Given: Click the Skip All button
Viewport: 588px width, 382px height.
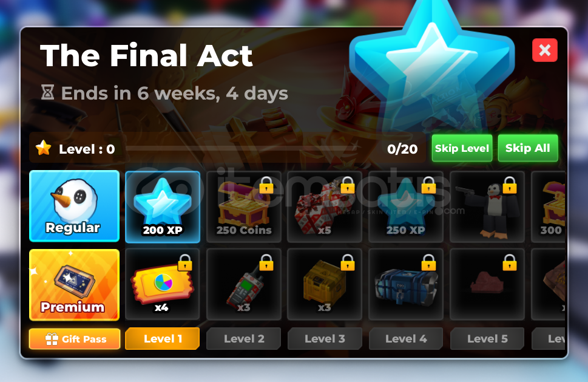Looking at the screenshot, I should (x=528, y=148).
